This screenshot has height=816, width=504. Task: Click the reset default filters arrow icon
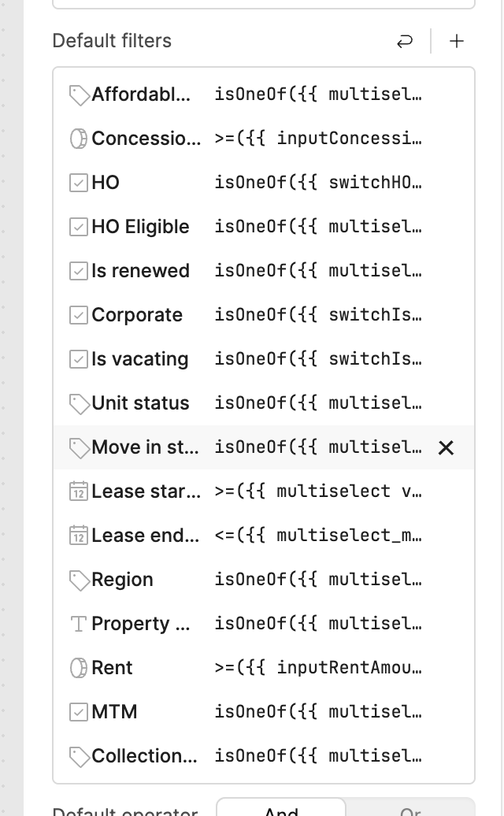405,41
